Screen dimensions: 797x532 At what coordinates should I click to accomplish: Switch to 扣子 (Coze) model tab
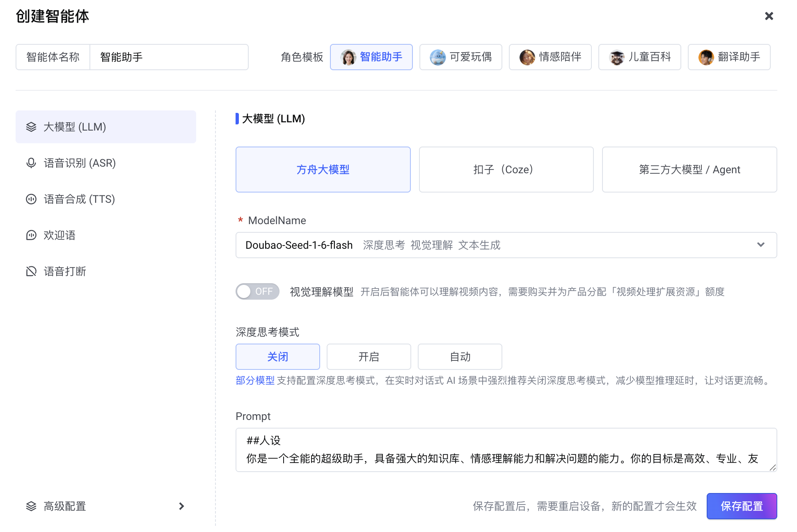[506, 170]
